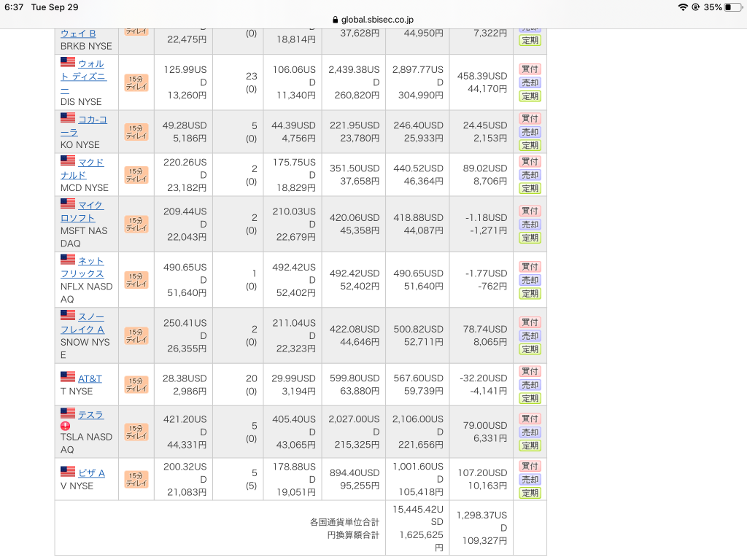
Task: Tap the Wi-Fi status icon
Action: pyautogui.click(x=683, y=7)
